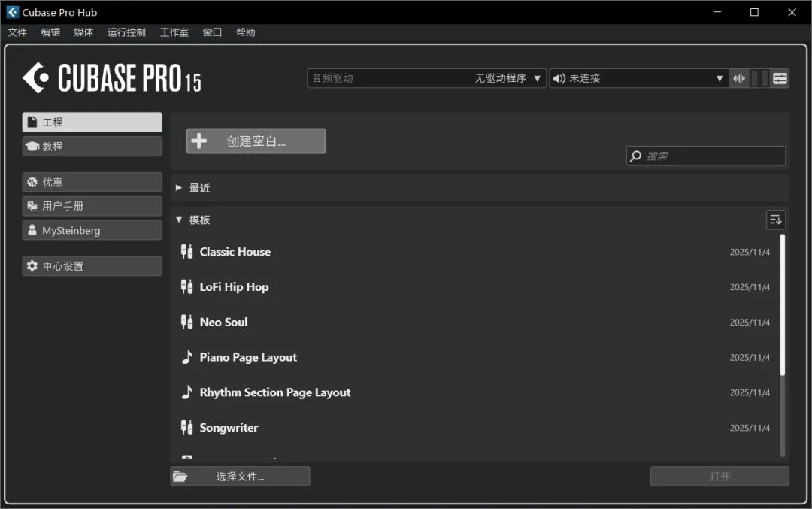Click the gear icon for 中心设置

tap(32, 266)
